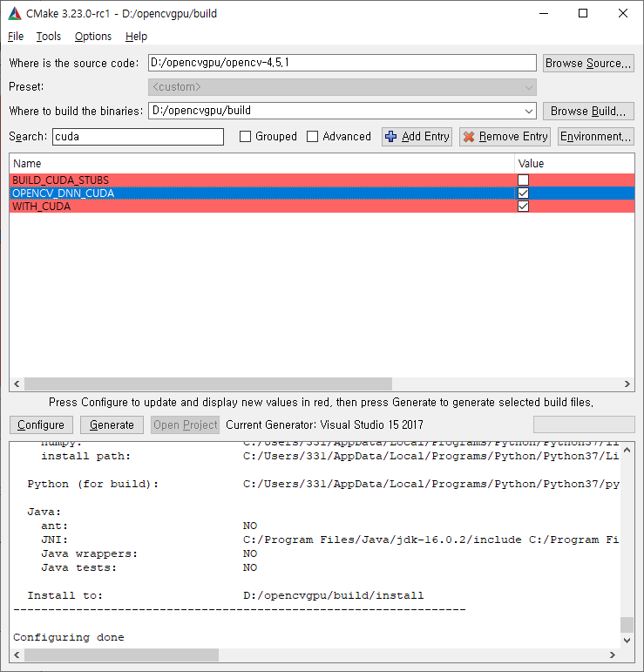This screenshot has width=644, height=672.
Task: Click the Search field containing cuda
Action: point(138,137)
